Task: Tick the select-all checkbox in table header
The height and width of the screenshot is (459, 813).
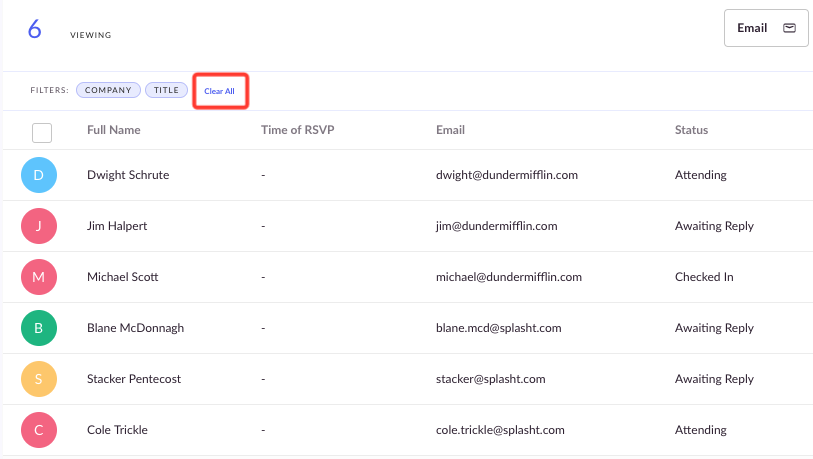Action: click(x=42, y=133)
